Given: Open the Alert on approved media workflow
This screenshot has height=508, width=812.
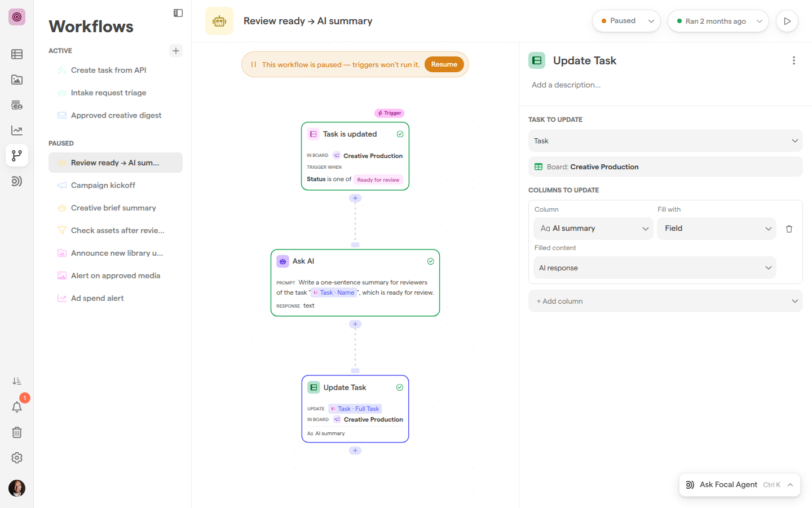Looking at the screenshot, I should click(x=116, y=275).
